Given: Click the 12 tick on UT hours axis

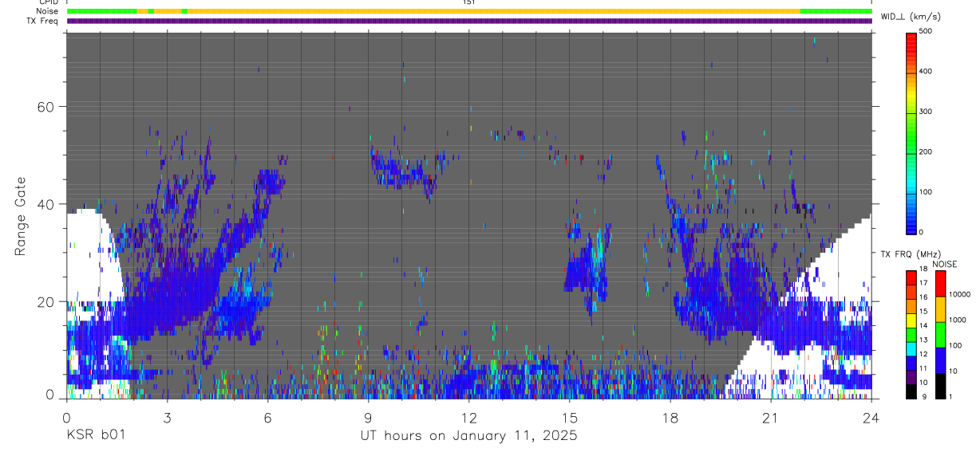Looking at the screenshot, I should coord(469,416).
